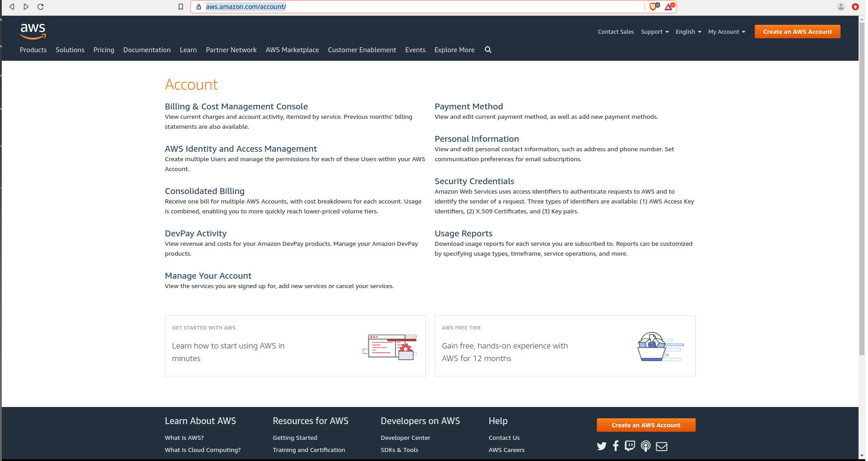Open AWS Facebook icon in footer
868x461 pixels.
616,446
